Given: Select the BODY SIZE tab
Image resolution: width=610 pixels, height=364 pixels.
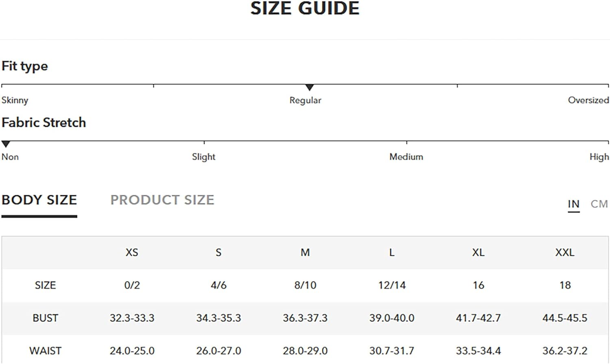Looking at the screenshot, I should pyautogui.click(x=39, y=200).
